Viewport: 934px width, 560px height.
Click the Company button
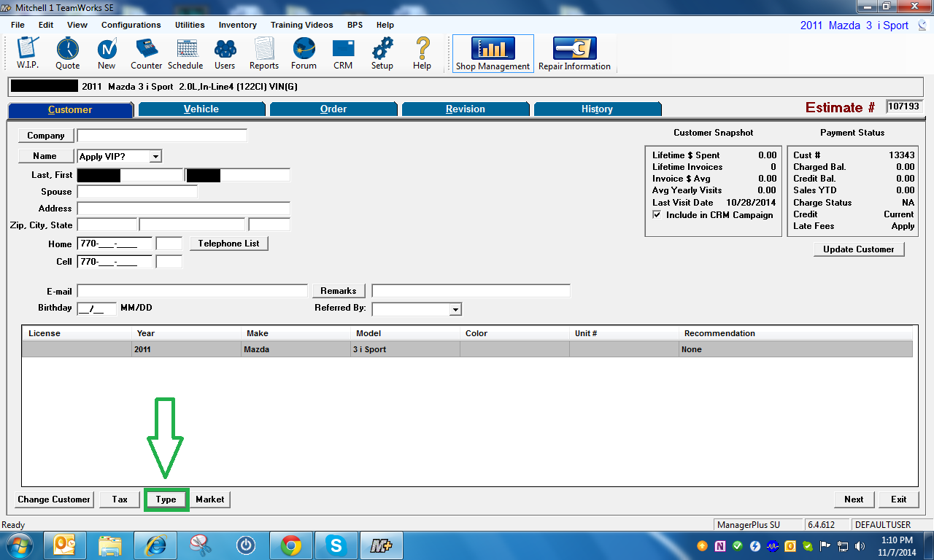click(45, 136)
